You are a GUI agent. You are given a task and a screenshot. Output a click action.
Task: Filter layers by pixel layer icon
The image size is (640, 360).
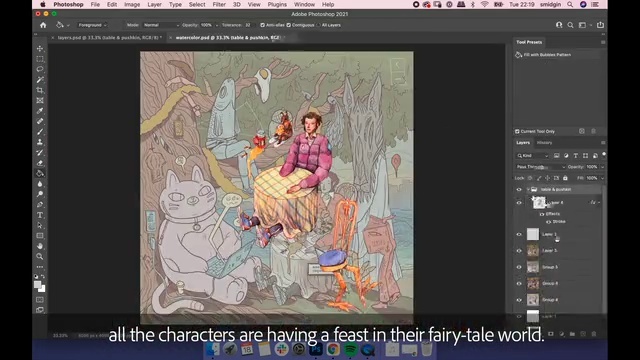(x=556, y=156)
